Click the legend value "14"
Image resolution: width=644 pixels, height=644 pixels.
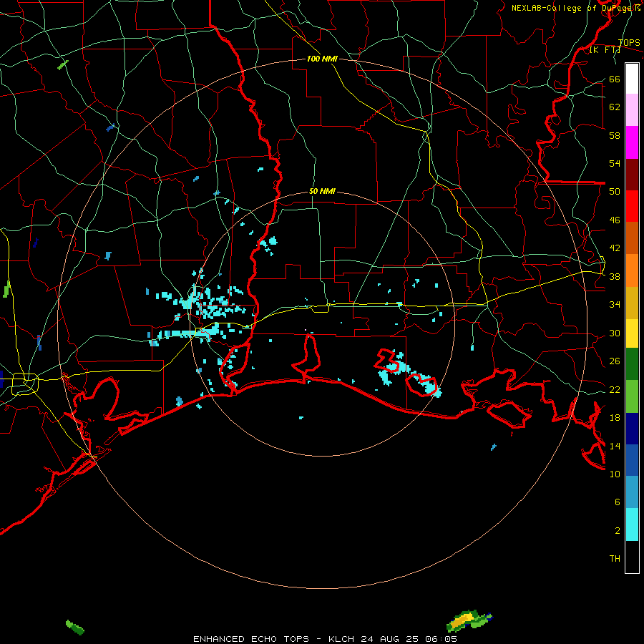615,446
